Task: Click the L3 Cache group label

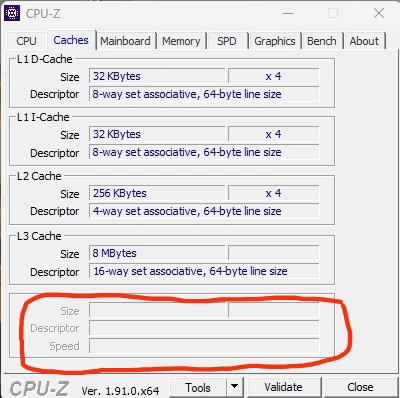Action: (39, 236)
